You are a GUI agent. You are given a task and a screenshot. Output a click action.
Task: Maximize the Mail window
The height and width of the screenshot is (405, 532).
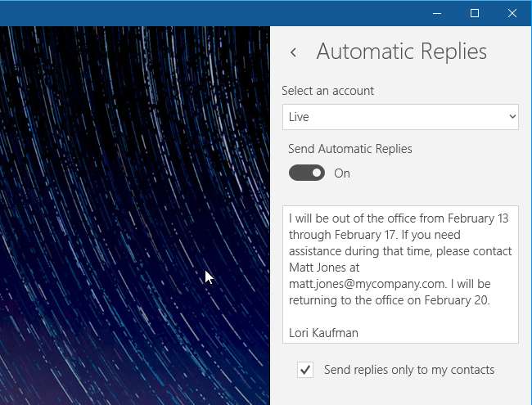pos(475,13)
